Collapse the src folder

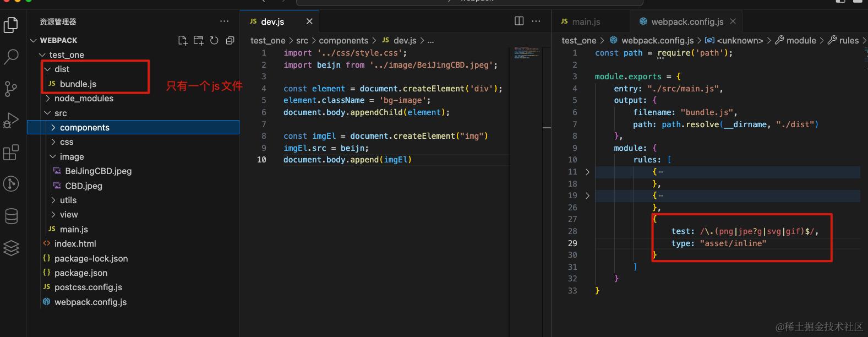tap(48, 113)
